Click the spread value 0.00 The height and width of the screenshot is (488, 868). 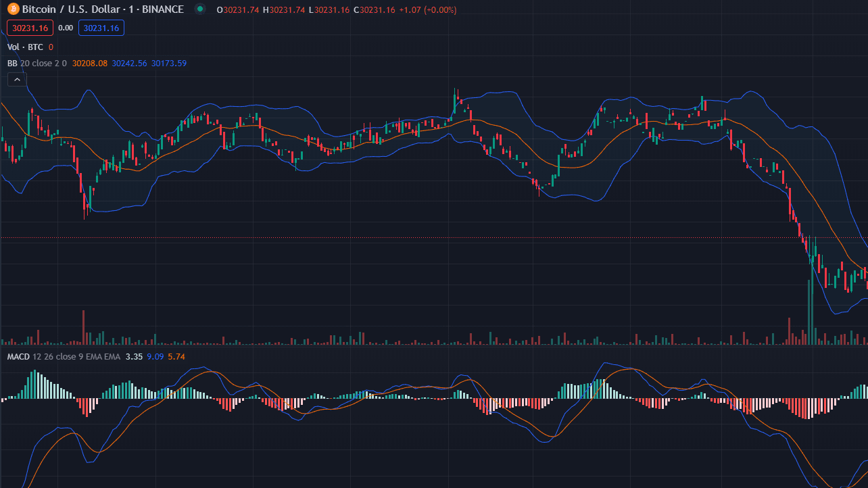point(66,28)
